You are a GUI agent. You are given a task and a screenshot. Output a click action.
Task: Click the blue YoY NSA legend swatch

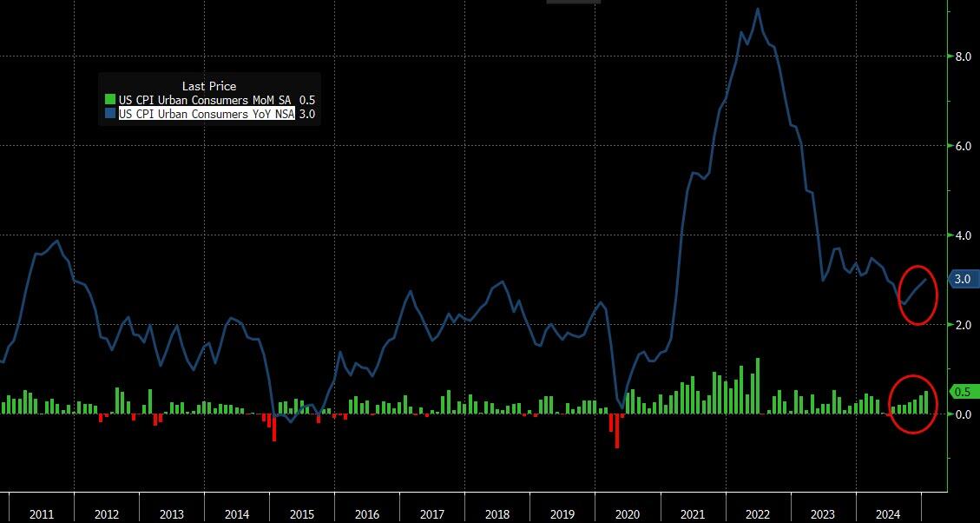pyautogui.click(x=109, y=114)
